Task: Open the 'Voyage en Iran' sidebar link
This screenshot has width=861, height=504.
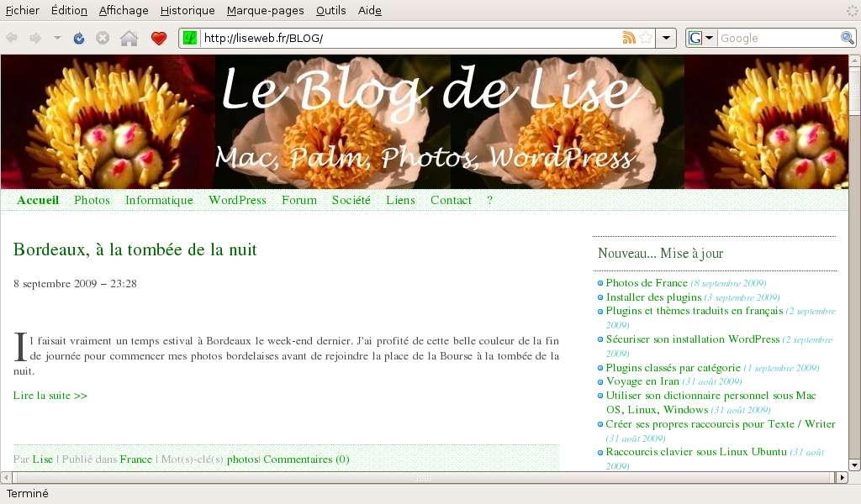Action: (643, 381)
